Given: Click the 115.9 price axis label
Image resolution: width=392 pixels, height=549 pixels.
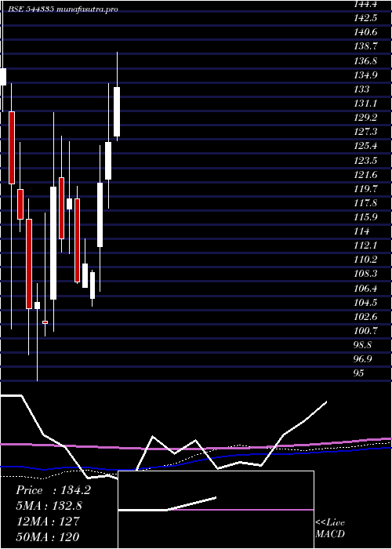Looking at the screenshot, I should click(366, 216).
